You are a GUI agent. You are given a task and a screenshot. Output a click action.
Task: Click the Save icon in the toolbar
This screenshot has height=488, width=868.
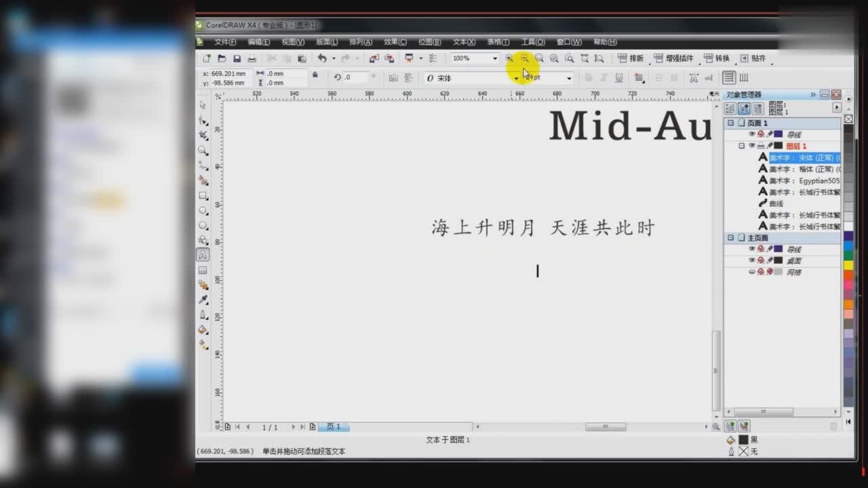(237, 59)
